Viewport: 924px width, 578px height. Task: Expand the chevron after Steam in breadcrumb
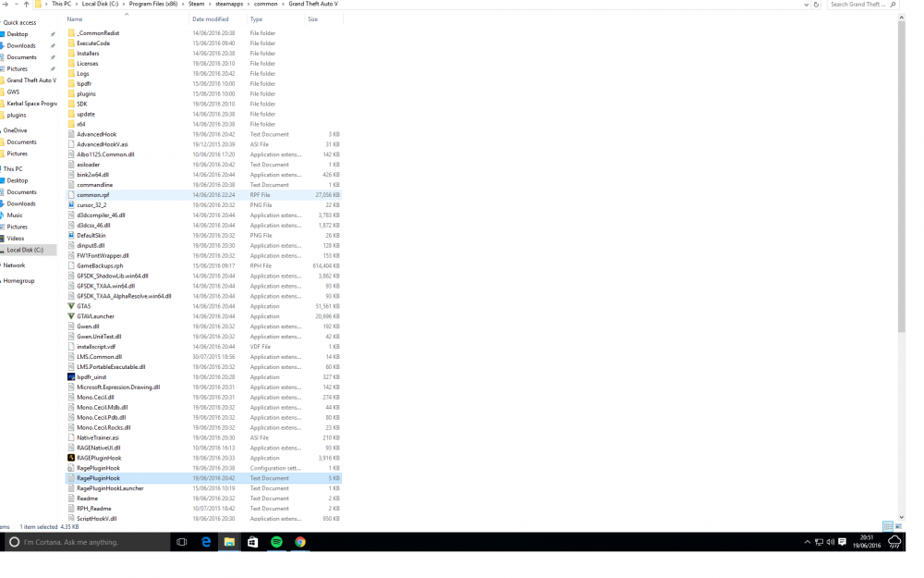point(210,4)
